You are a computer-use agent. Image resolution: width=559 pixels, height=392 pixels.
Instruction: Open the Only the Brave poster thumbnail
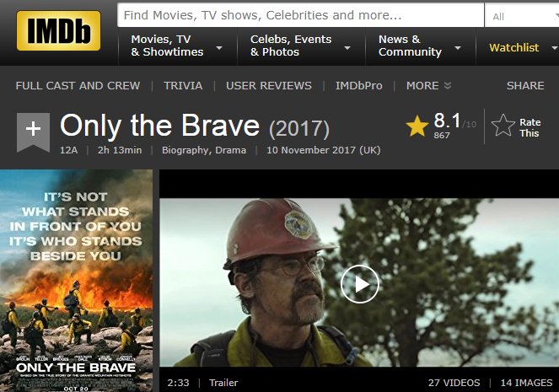[x=76, y=281]
